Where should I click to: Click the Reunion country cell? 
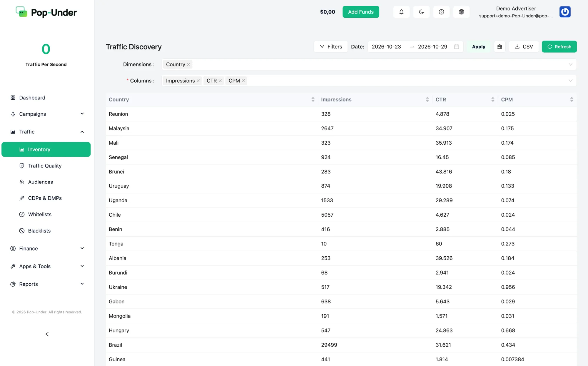118,114
